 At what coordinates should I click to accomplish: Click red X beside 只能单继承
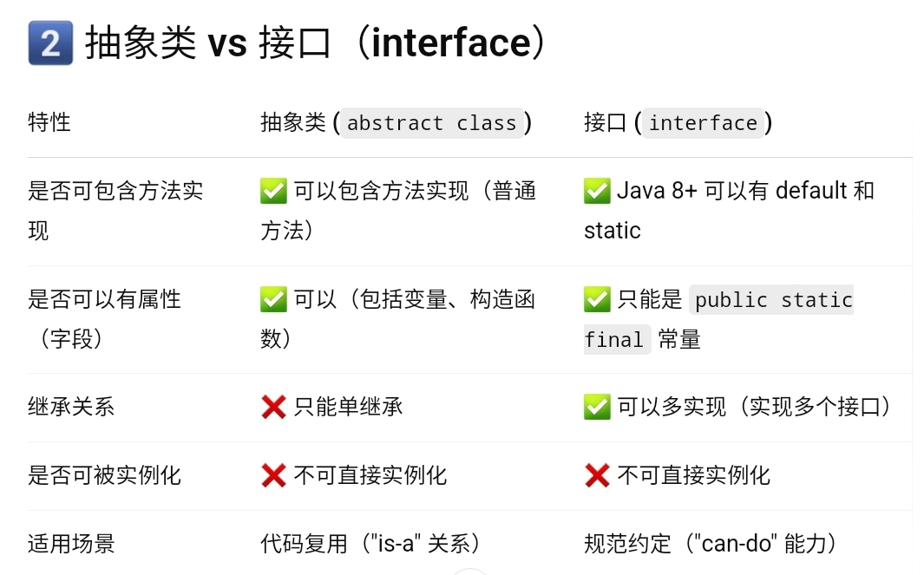(273, 407)
